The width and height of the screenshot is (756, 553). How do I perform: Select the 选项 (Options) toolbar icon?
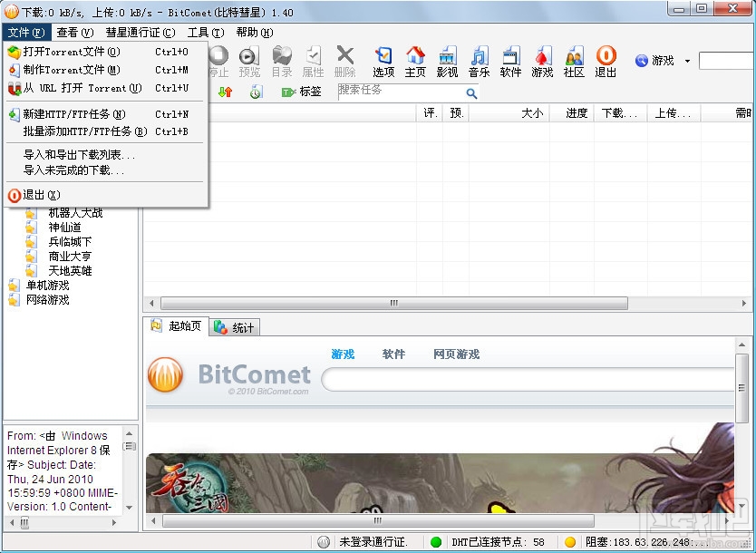pos(383,61)
